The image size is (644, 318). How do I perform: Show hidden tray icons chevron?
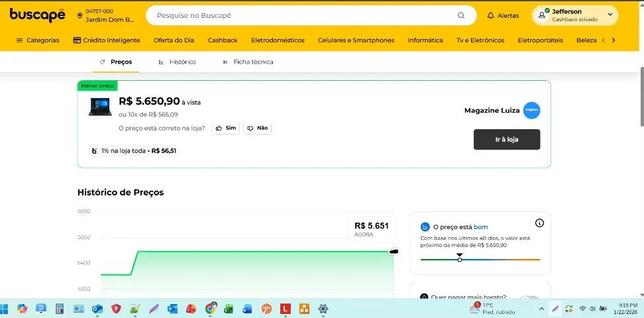coord(542,309)
